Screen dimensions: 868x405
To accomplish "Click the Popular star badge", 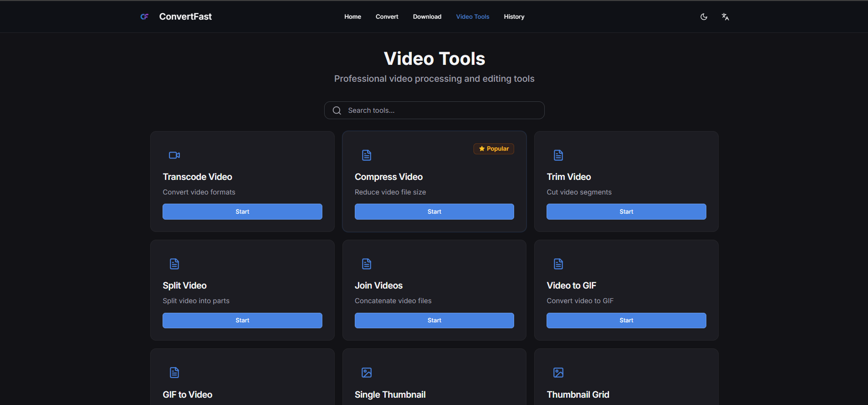I will pos(494,149).
